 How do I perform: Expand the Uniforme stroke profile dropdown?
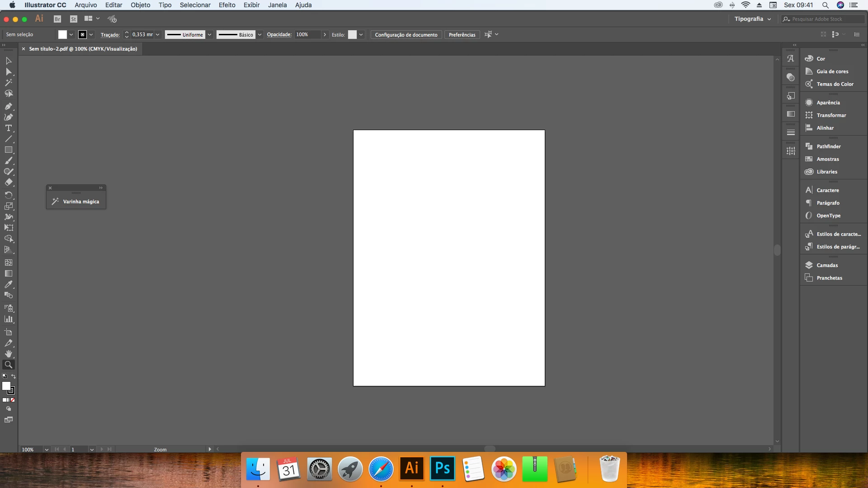[x=209, y=35]
